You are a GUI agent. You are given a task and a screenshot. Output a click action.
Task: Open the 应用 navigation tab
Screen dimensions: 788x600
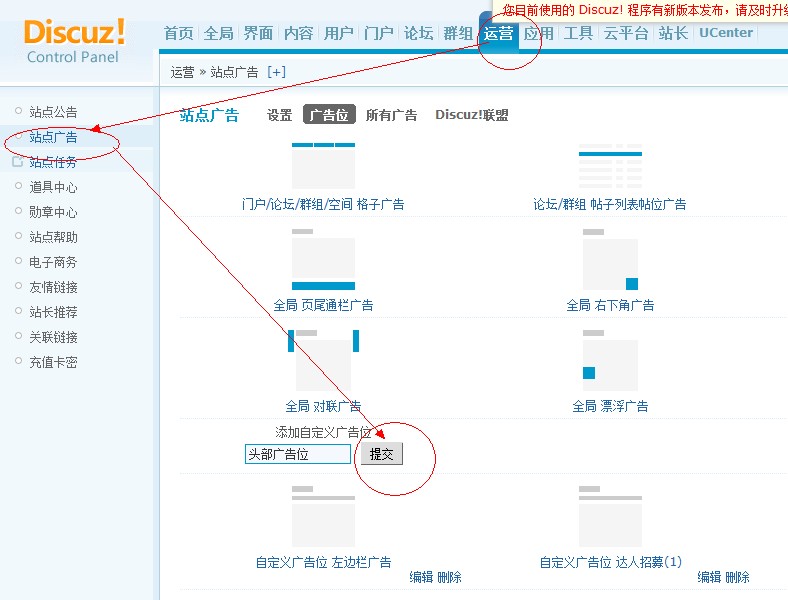click(538, 33)
